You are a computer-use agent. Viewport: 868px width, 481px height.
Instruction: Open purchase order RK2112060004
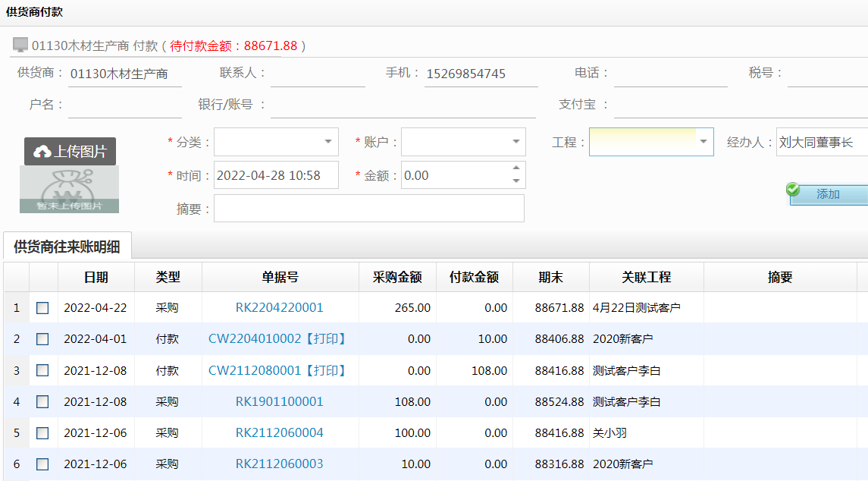[x=279, y=432]
